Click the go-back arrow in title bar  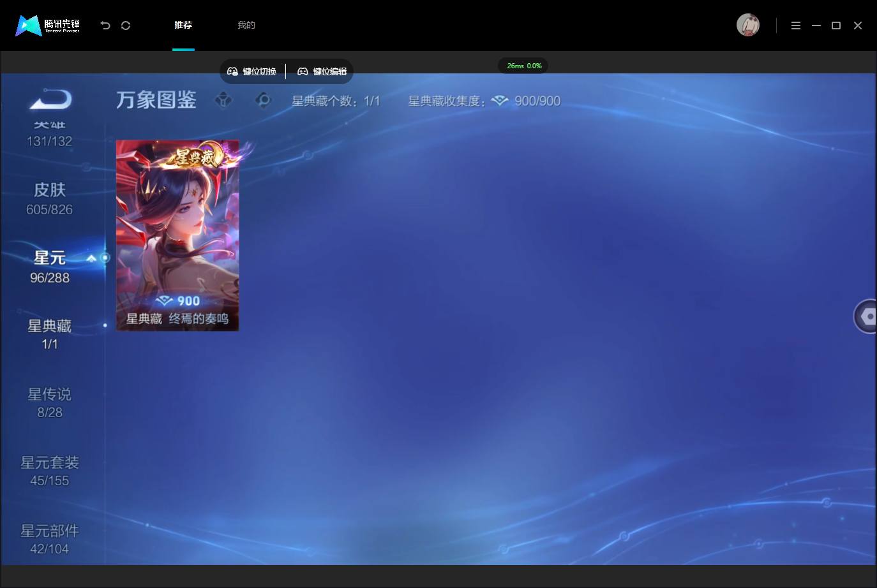(x=105, y=26)
